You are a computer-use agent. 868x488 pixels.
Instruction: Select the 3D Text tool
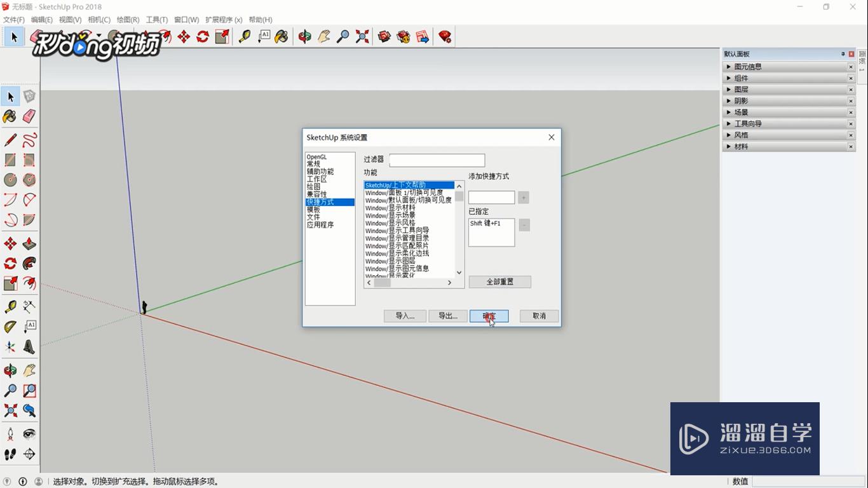(29, 347)
